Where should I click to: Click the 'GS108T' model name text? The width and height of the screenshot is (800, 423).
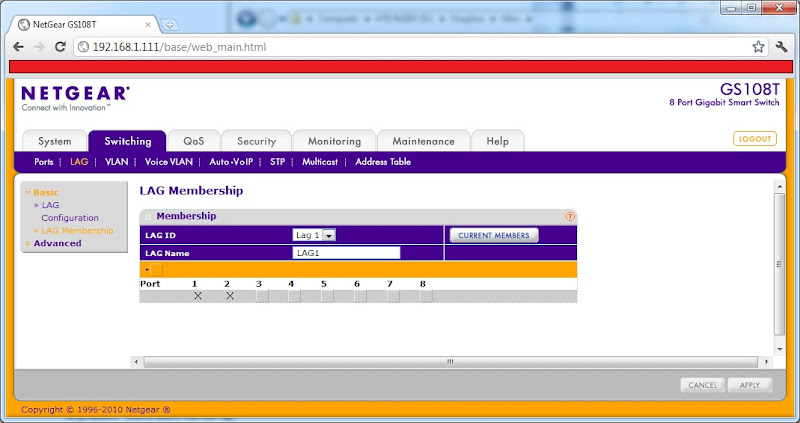point(749,89)
